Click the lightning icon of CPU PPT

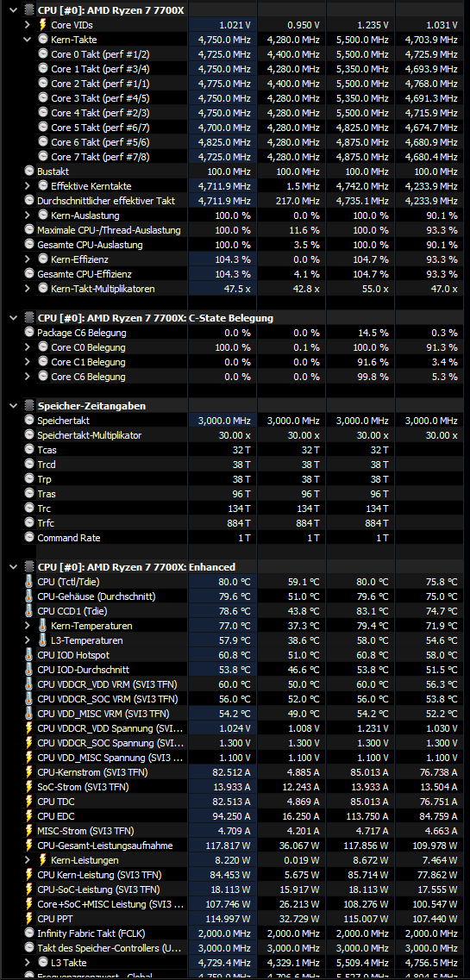click(28, 919)
